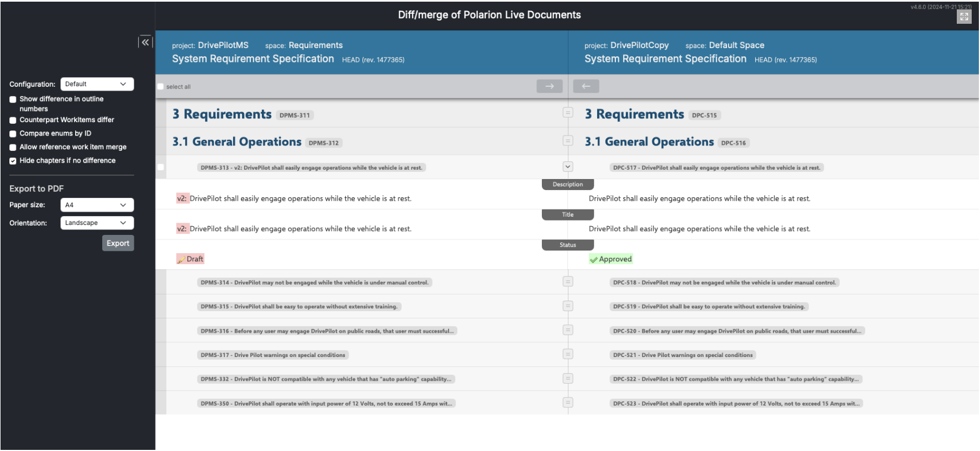Open the DPMS-315 work item link
980x451 pixels.
(299, 307)
